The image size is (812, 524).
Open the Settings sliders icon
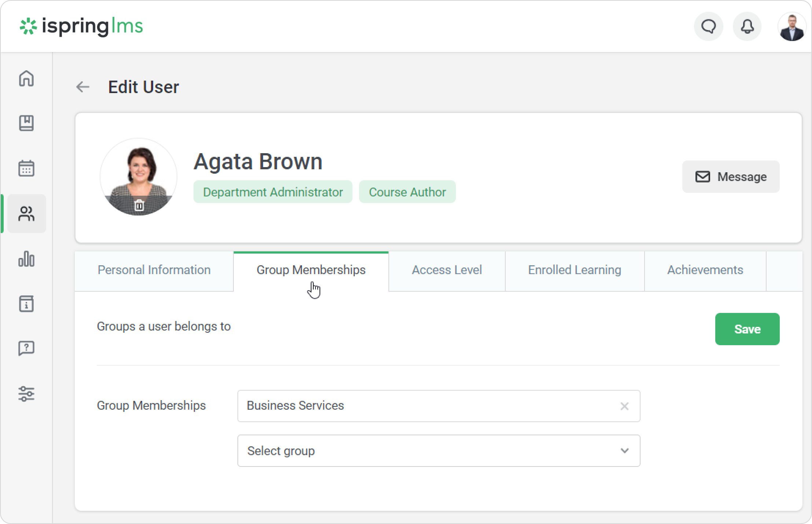point(26,394)
